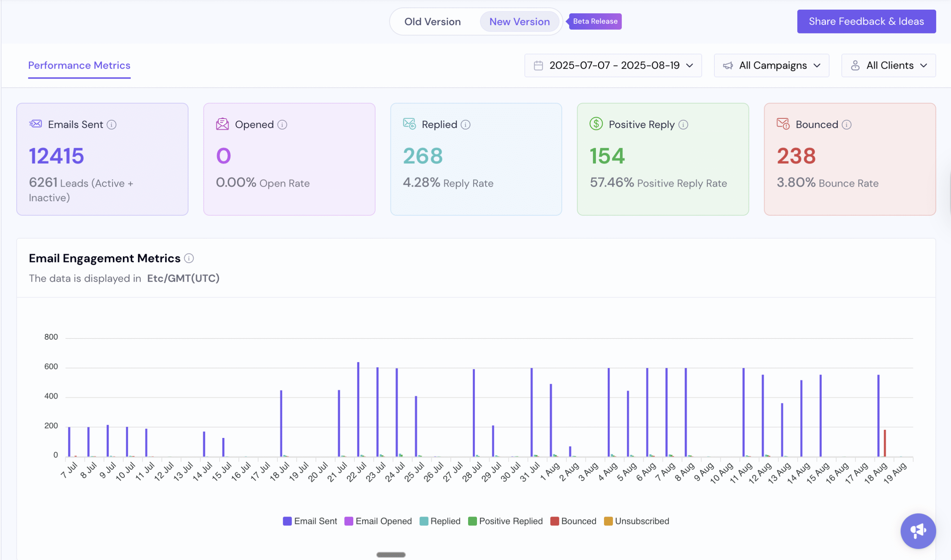Open the megaphone chat widget

918,531
